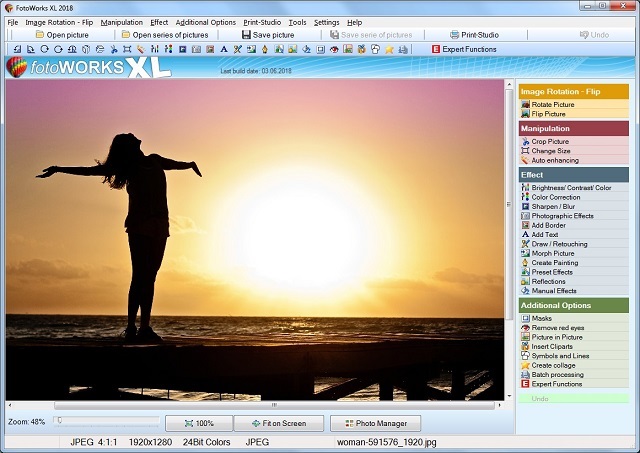Open the Help menu
This screenshot has width=640, height=453.
click(355, 22)
